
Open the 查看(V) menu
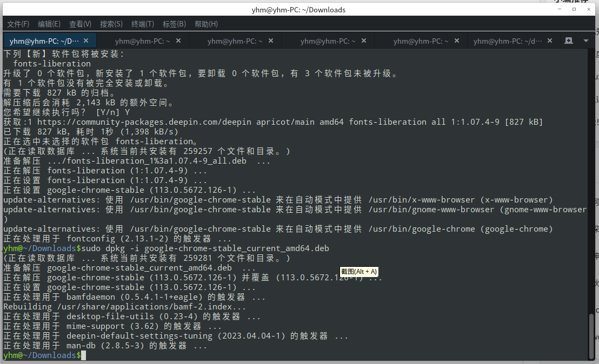(80, 24)
